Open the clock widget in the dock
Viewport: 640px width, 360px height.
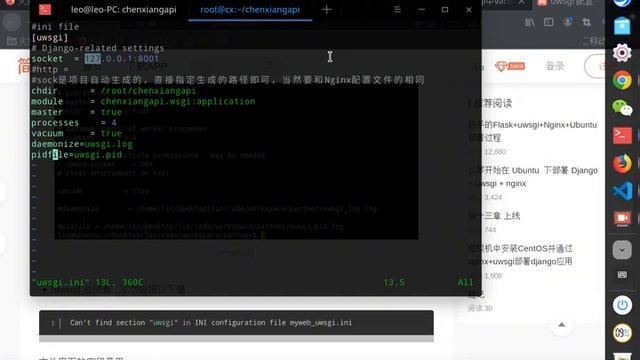pos(622,333)
